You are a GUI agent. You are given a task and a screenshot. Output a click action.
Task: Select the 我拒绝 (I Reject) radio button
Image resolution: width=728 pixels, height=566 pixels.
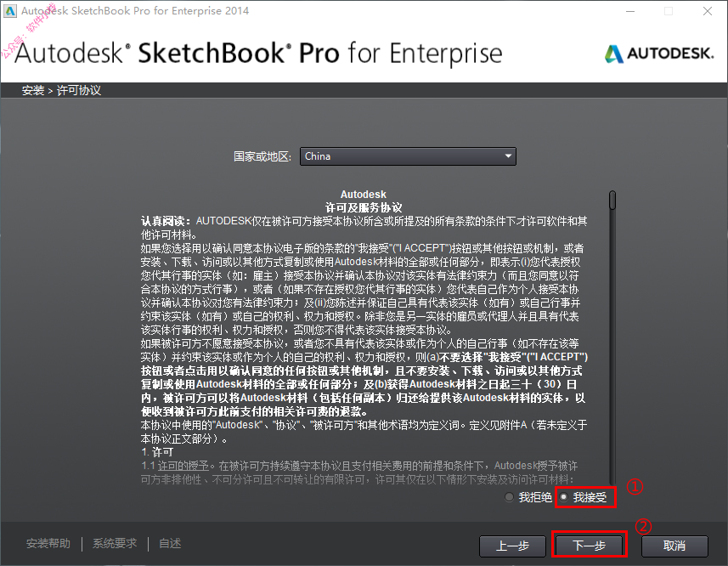click(x=510, y=497)
